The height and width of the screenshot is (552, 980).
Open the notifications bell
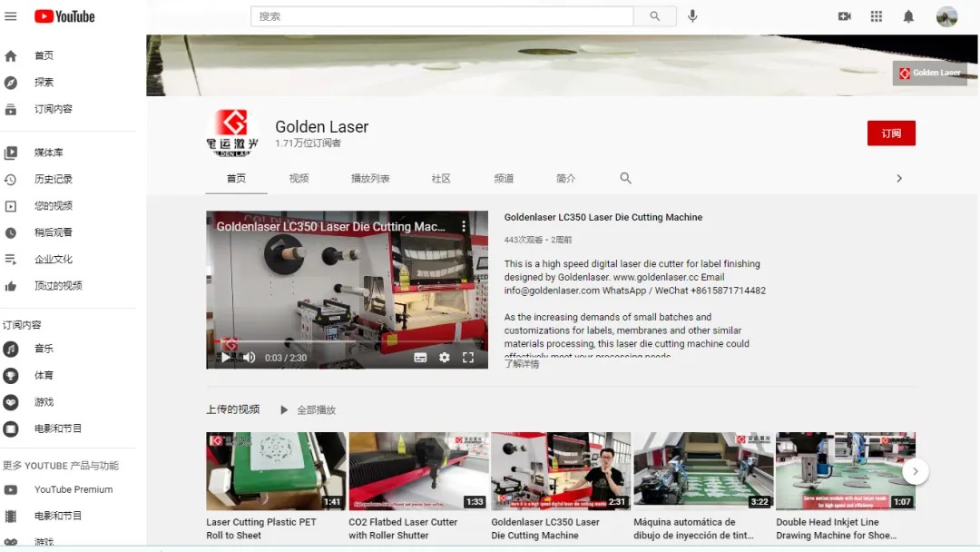point(908,16)
